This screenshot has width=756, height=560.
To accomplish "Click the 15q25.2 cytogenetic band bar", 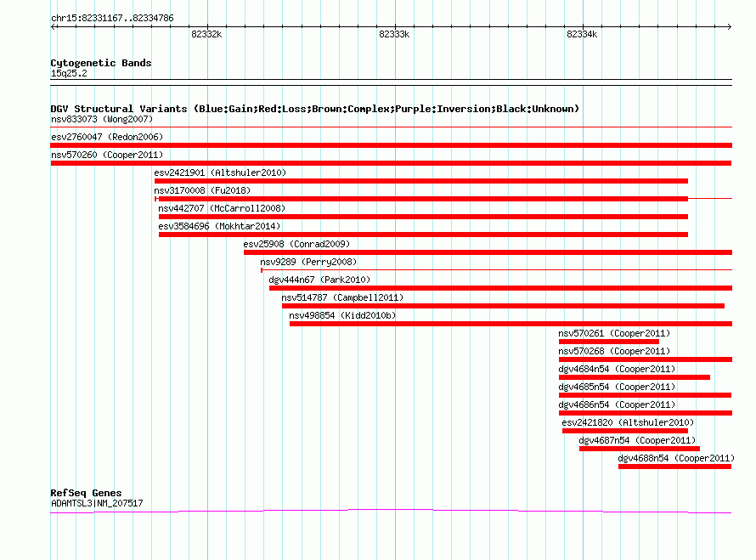I will coord(391,82).
